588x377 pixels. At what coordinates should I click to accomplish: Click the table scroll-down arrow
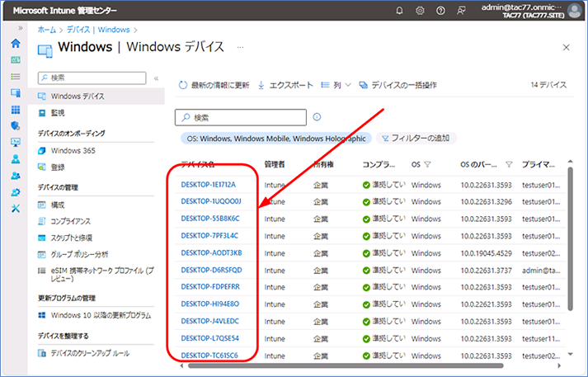(x=571, y=354)
